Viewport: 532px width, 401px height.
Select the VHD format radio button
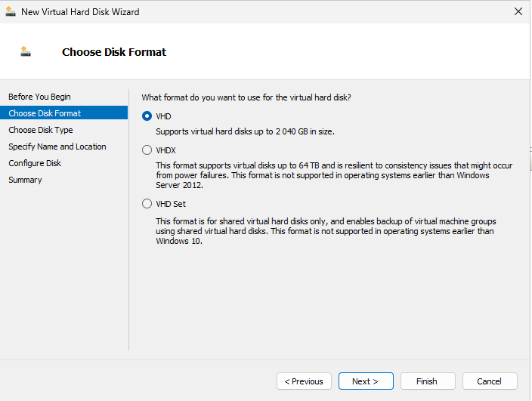(x=147, y=116)
